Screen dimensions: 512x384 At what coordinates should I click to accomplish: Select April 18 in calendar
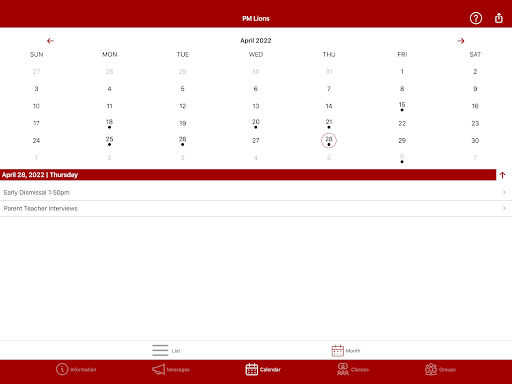pos(109,123)
